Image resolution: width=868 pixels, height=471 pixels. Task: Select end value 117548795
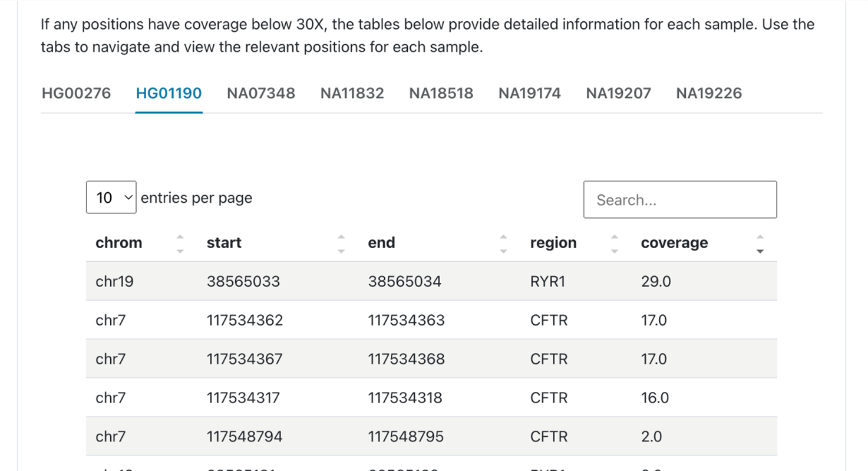(x=407, y=437)
